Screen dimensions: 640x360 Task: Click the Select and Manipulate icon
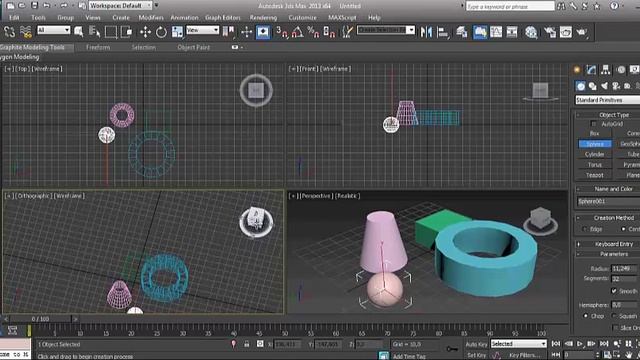[247, 32]
